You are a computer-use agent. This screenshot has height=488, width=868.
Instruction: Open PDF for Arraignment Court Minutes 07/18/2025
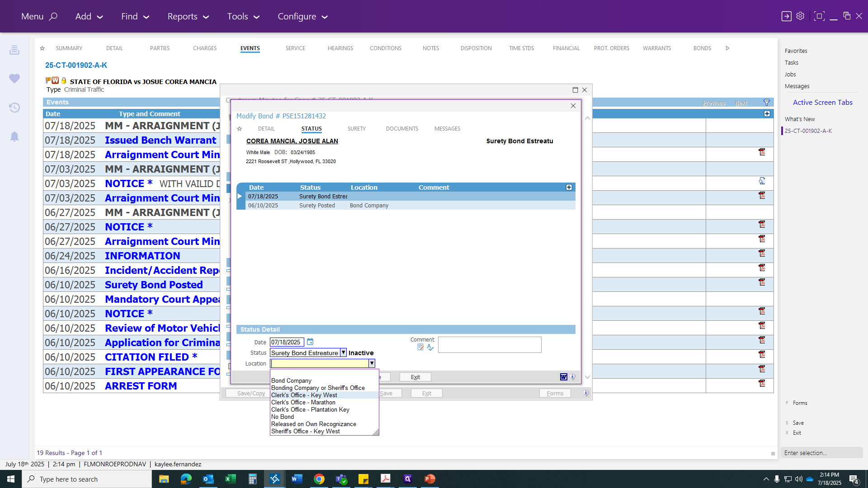762,152
